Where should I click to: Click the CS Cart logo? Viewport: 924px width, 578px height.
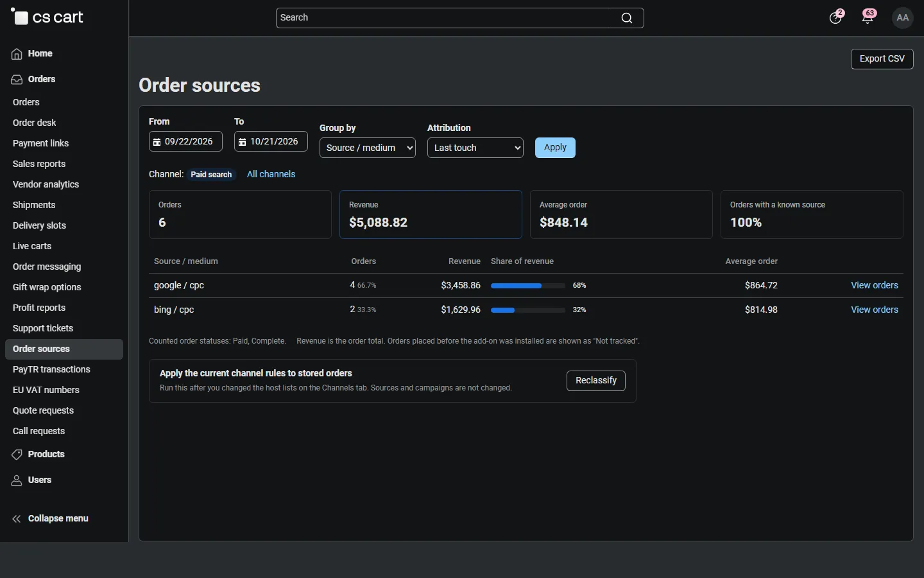point(47,17)
